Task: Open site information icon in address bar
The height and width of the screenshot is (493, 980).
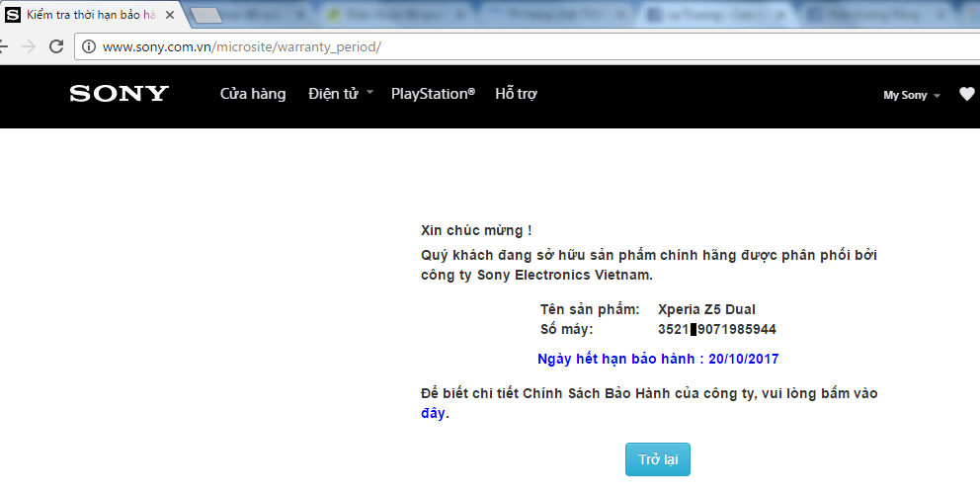Action: pyautogui.click(x=89, y=46)
